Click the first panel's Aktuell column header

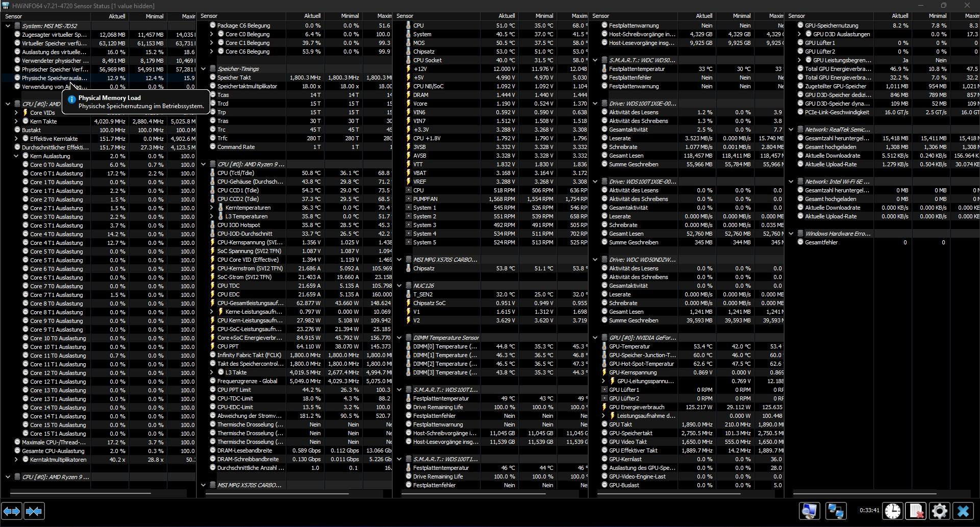110,16
